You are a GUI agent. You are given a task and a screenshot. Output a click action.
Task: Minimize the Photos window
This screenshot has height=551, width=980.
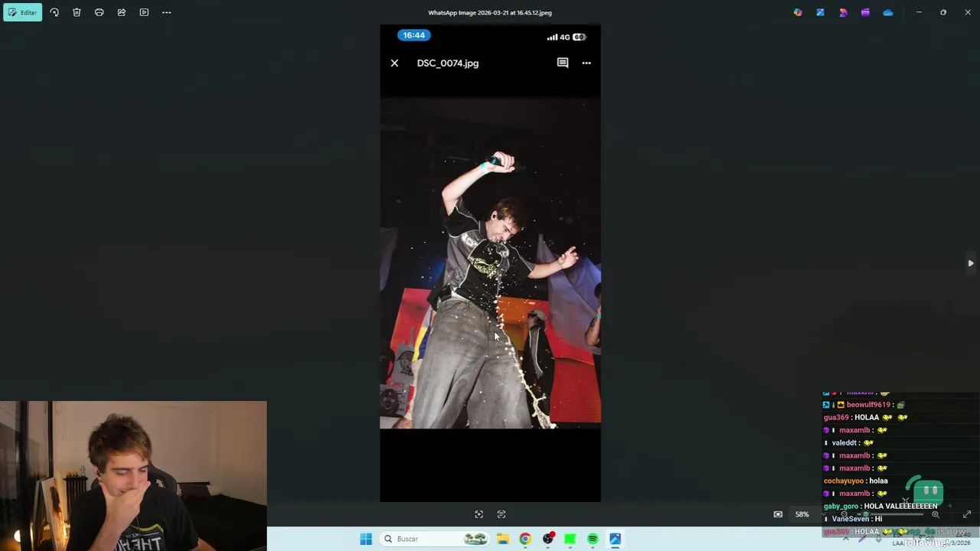(919, 12)
